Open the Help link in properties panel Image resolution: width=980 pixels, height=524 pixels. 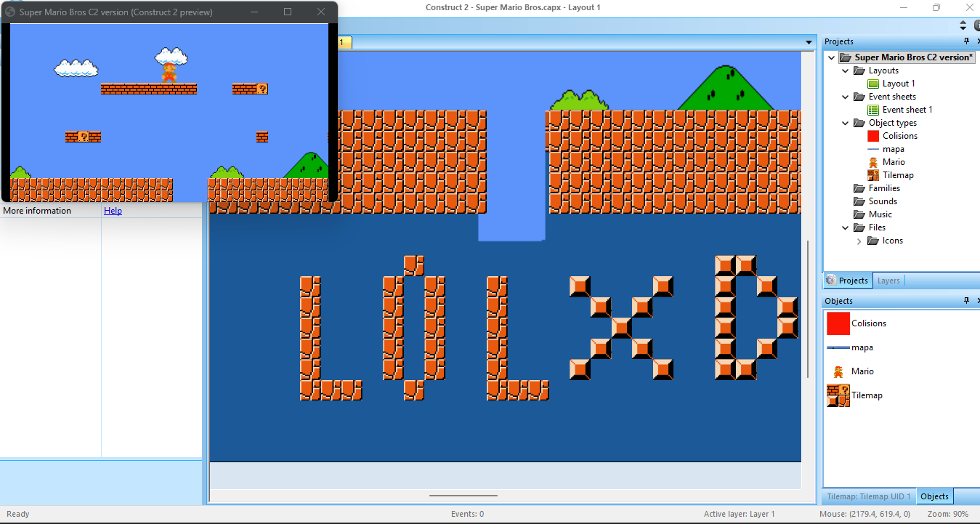point(113,211)
